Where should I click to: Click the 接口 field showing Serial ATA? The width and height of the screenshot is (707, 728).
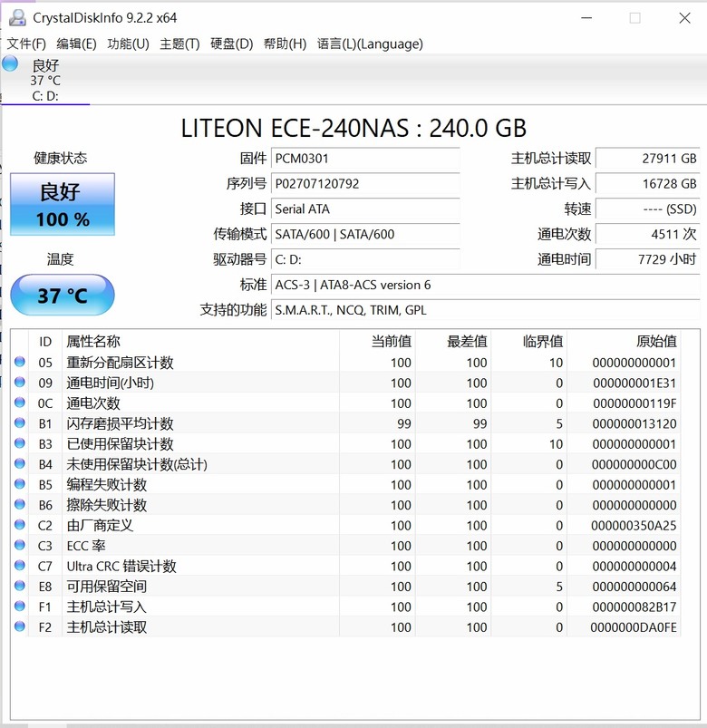coord(365,209)
